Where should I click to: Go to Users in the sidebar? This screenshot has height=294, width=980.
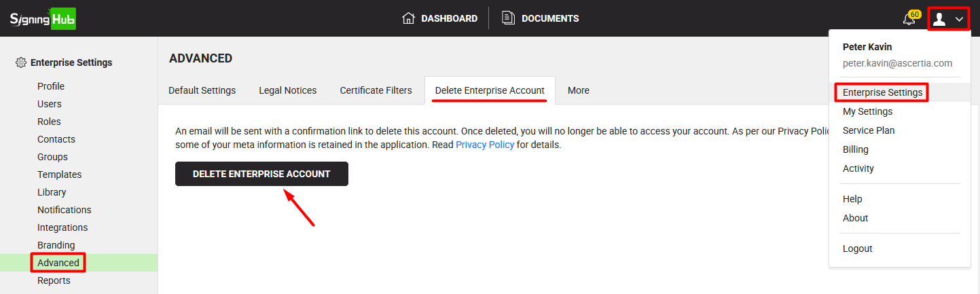50,104
